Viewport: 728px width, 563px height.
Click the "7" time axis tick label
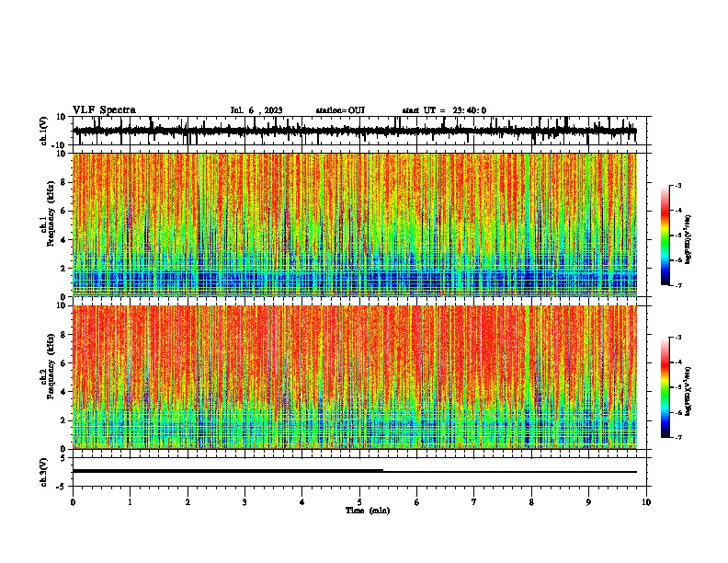tap(474, 502)
